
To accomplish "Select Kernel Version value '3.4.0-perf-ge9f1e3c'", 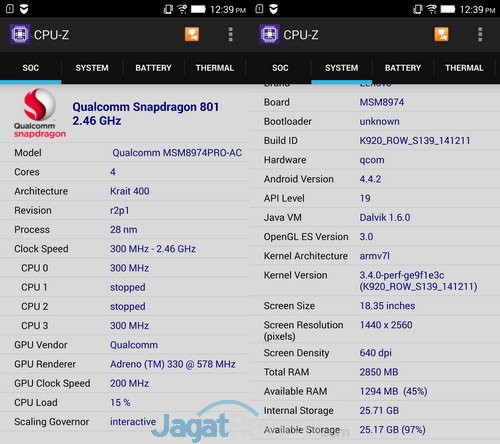I will tap(402, 275).
